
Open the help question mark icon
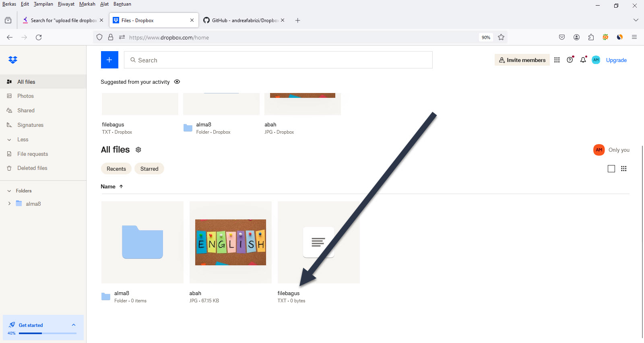pyautogui.click(x=570, y=60)
